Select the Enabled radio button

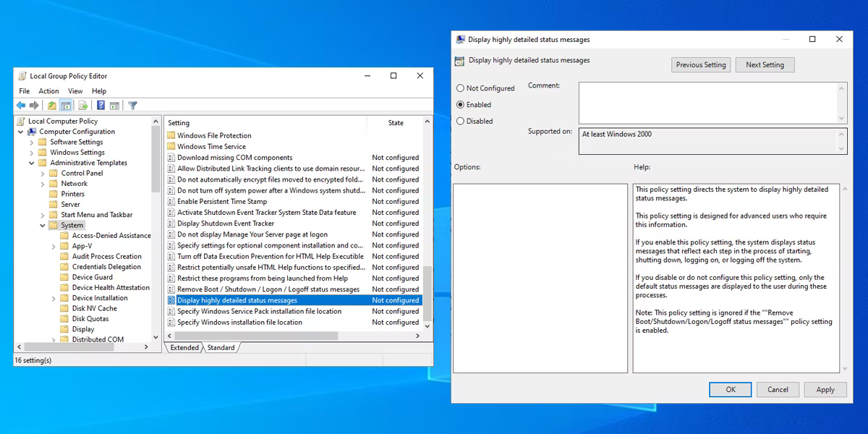(460, 105)
